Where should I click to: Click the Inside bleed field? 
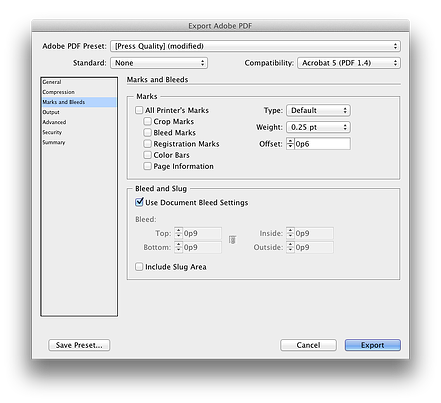(314, 233)
